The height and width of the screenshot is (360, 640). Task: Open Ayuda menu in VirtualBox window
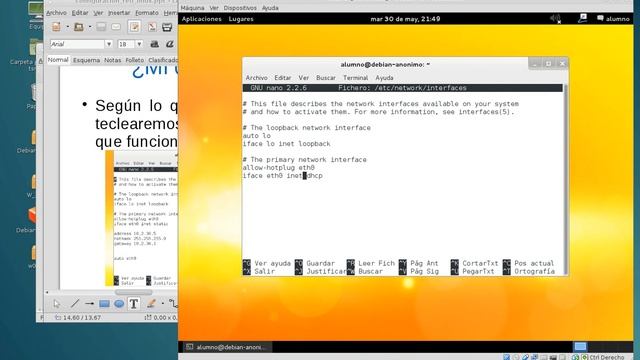(270, 8)
